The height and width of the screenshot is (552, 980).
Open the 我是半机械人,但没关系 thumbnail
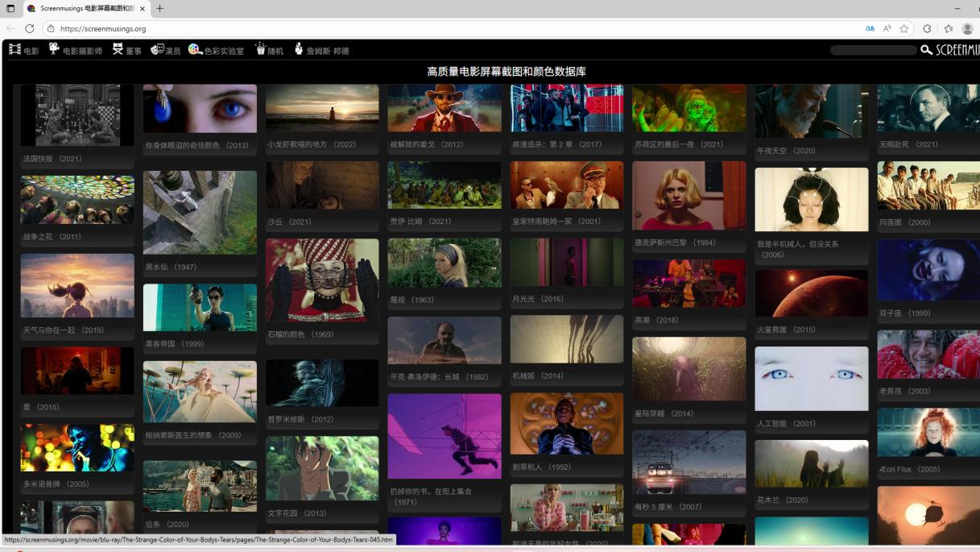pyautogui.click(x=812, y=200)
